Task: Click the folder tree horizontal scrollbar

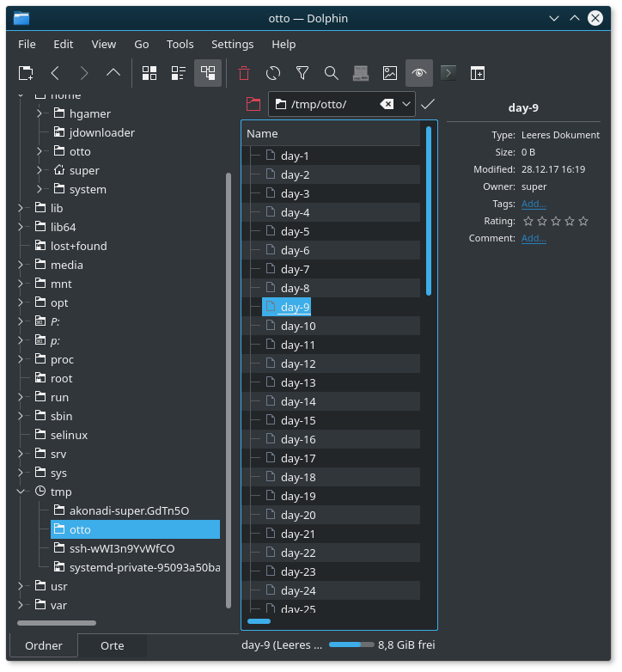Action: [57, 623]
